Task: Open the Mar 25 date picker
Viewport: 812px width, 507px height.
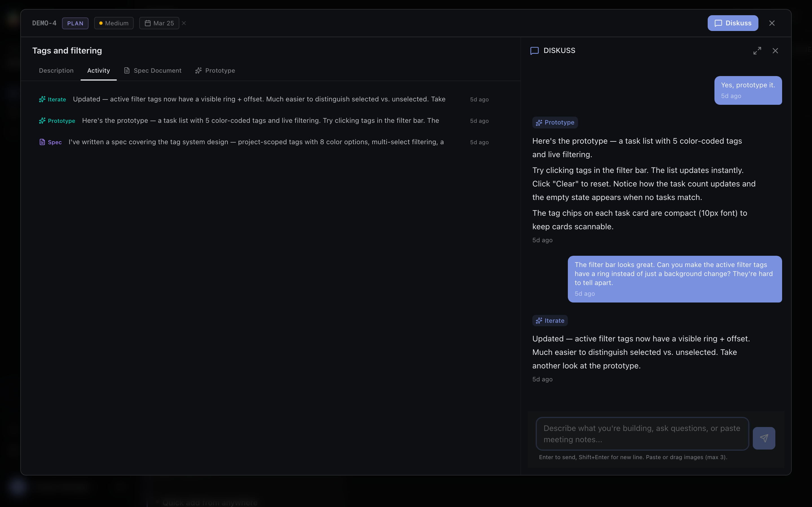Action: (x=159, y=23)
